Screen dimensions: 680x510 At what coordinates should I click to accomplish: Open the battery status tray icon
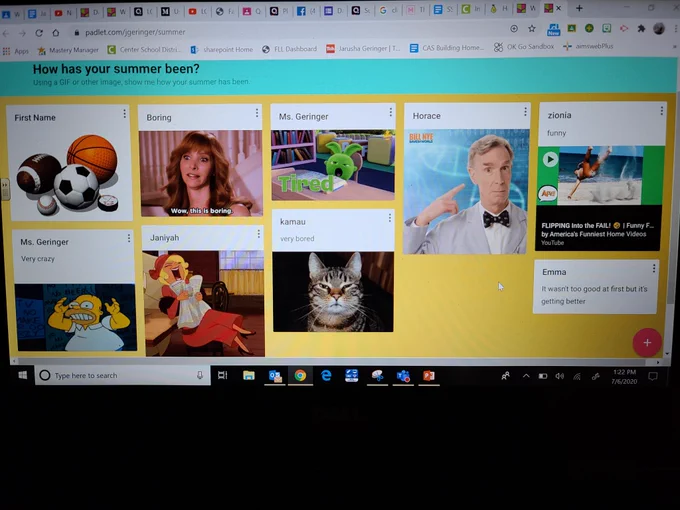tap(543, 376)
